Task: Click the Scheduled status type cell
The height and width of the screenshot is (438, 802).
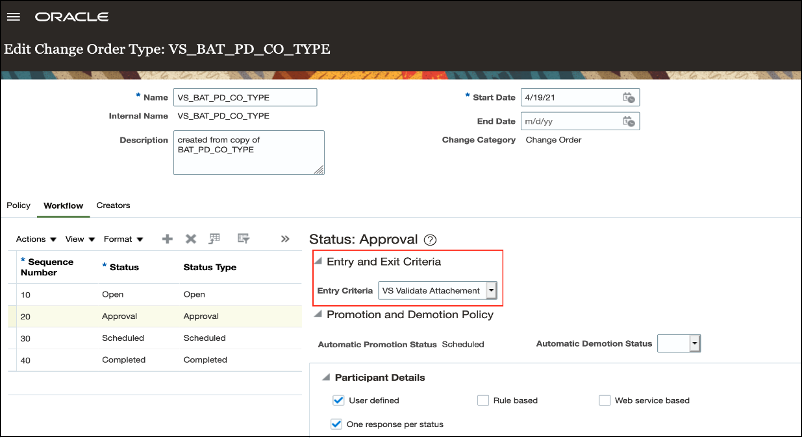Action: (205, 338)
